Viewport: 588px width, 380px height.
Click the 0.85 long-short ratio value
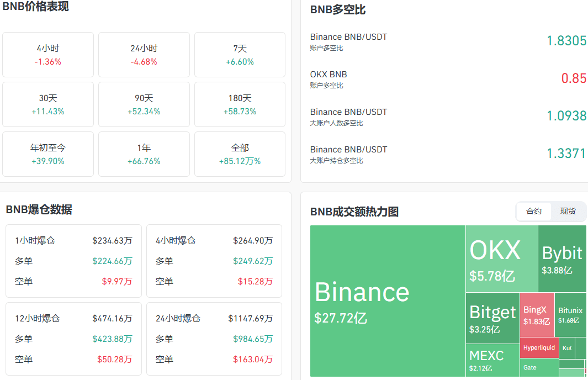pyautogui.click(x=574, y=78)
